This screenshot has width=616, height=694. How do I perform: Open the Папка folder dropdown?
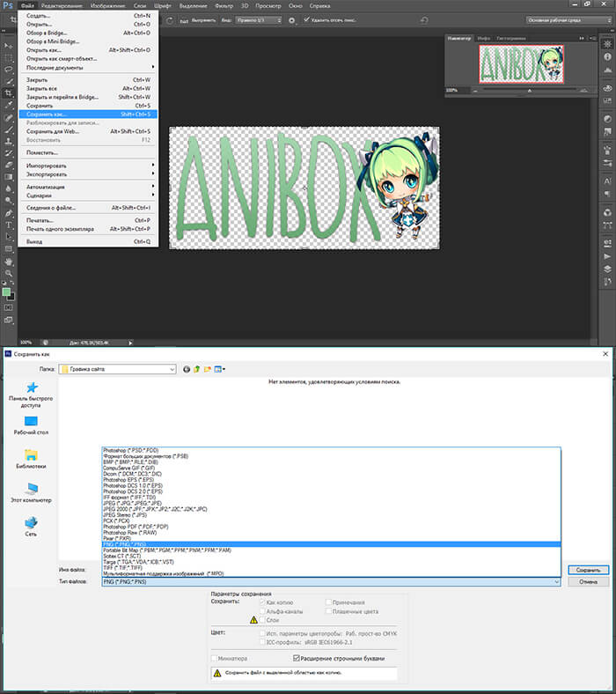click(x=117, y=369)
